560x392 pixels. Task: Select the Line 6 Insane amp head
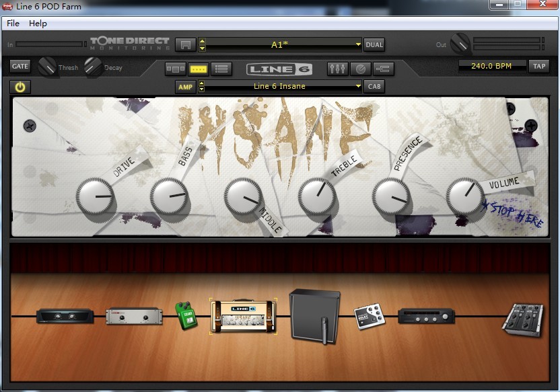243,317
